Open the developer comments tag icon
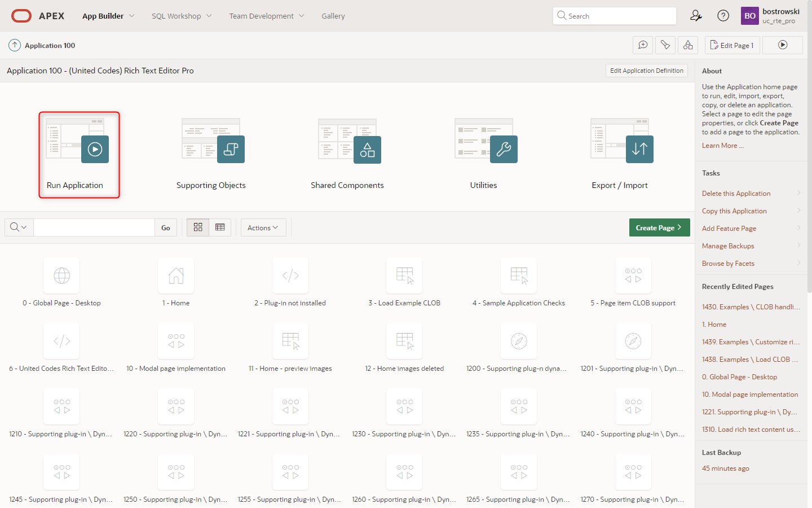This screenshot has width=812, height=508. click(665, 45)
